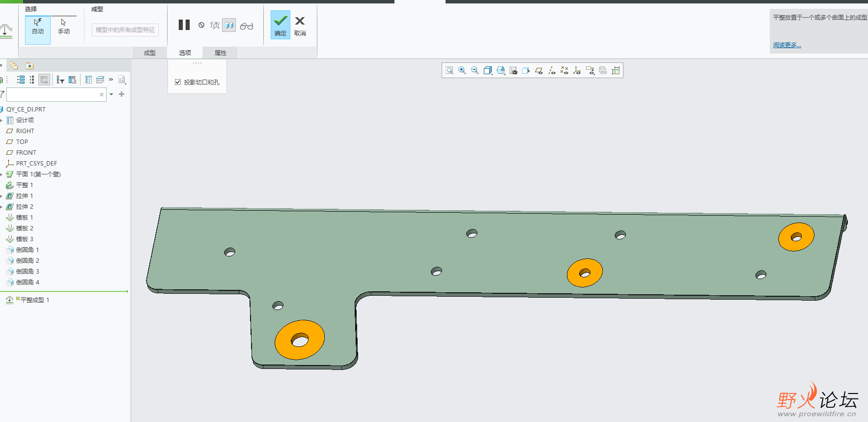The height and width of the screenshot is (422, 868).
Task: Toggle datum point display
Action: tap(564, 71)
